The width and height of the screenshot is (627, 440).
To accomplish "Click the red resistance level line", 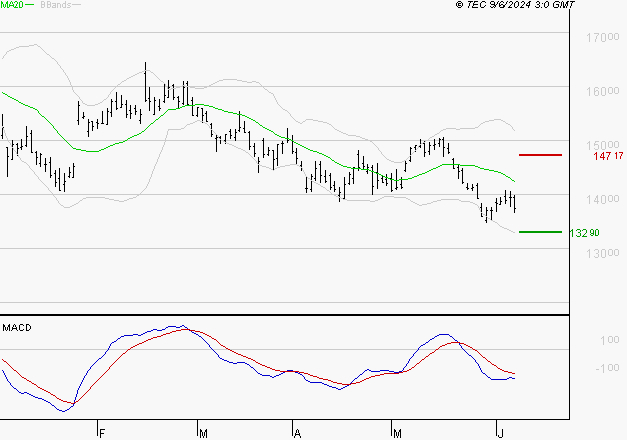I will (x=540, y=155).
